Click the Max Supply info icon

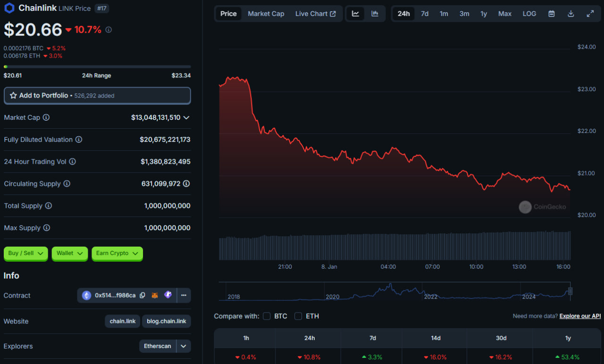pyautogui.click(x=47, y=228)
